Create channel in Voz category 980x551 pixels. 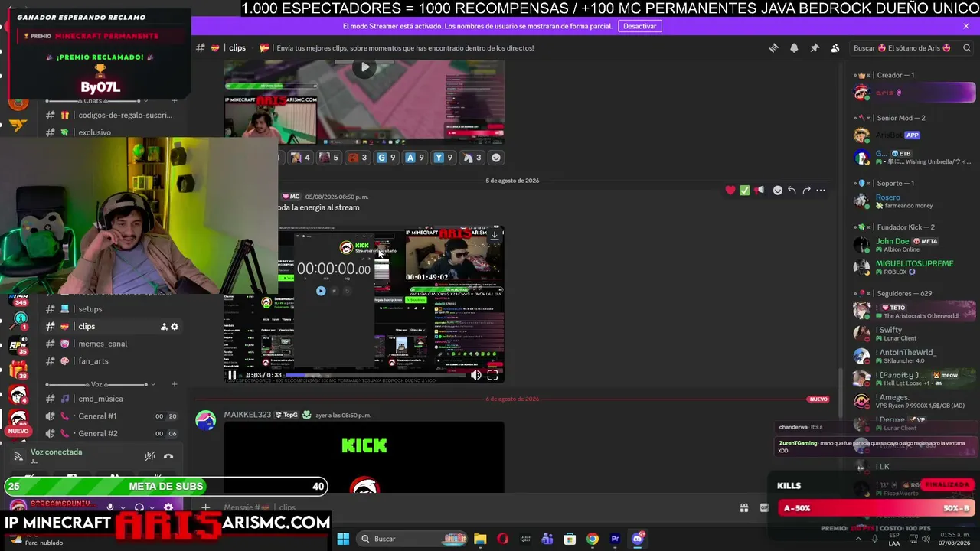click(x=175, y=384)
